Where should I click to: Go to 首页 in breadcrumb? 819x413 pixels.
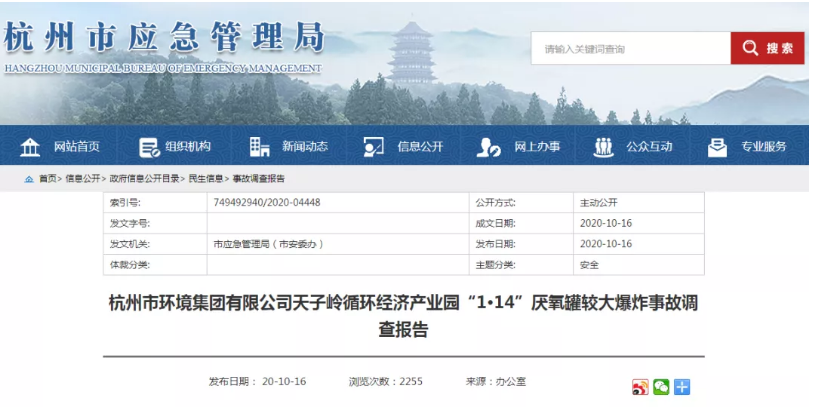click(x=47, y=179)
